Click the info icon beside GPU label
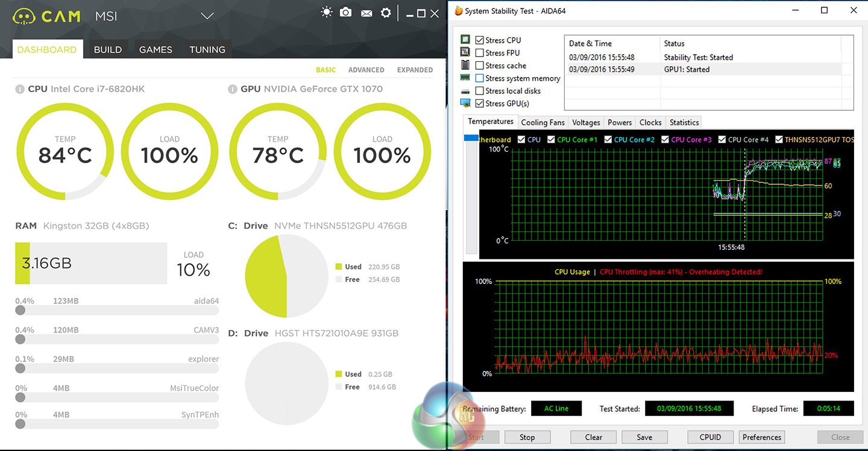Image resolution: width=868 pixels, height=451 pixels. tap(233, 89)
